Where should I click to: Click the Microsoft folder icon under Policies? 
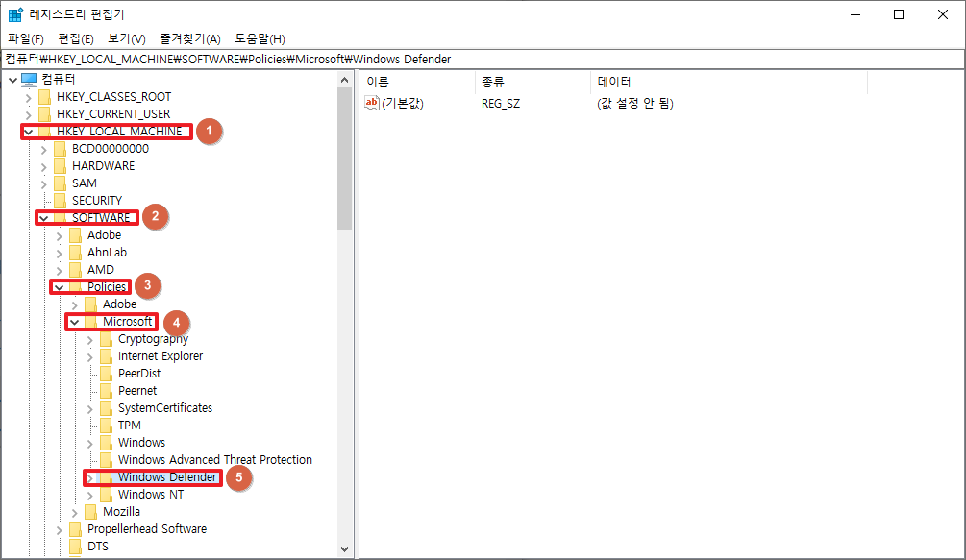click(90, 321)
